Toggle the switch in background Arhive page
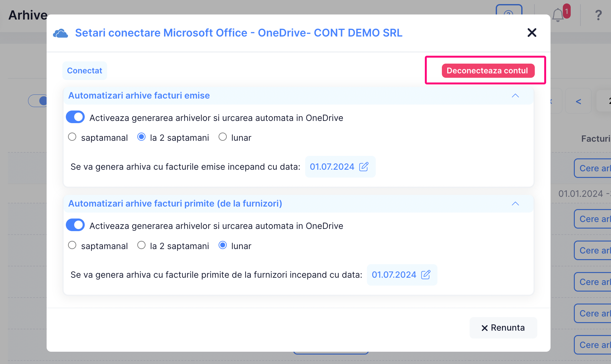Screen dimensions: 611x364 (38, 101)
